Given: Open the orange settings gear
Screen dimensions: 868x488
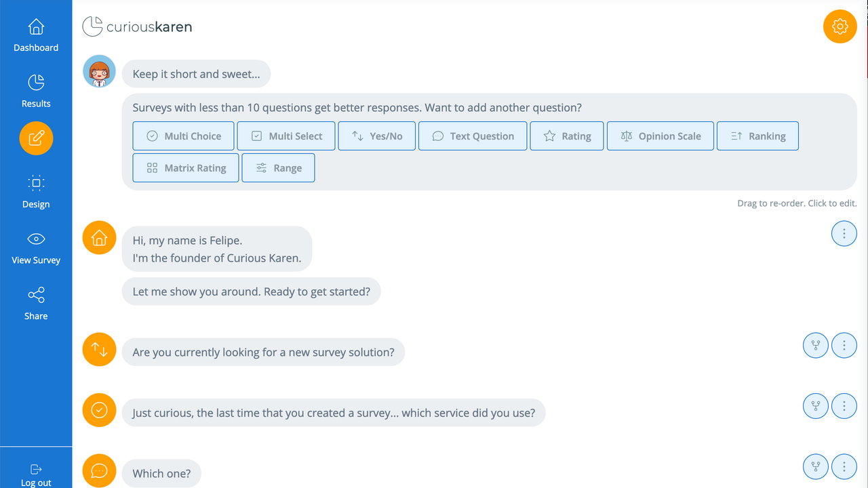Looking at the screenshot, I should tap(840, 26).
